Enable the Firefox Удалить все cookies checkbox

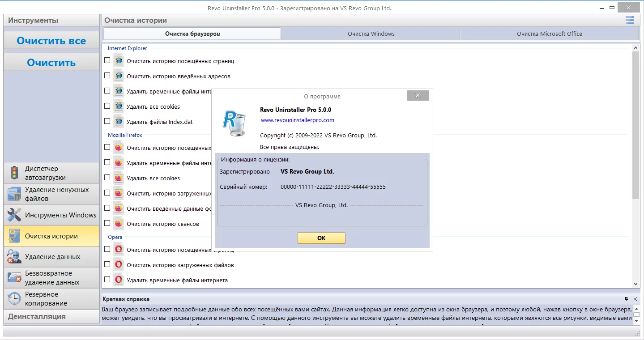(107, 177)
